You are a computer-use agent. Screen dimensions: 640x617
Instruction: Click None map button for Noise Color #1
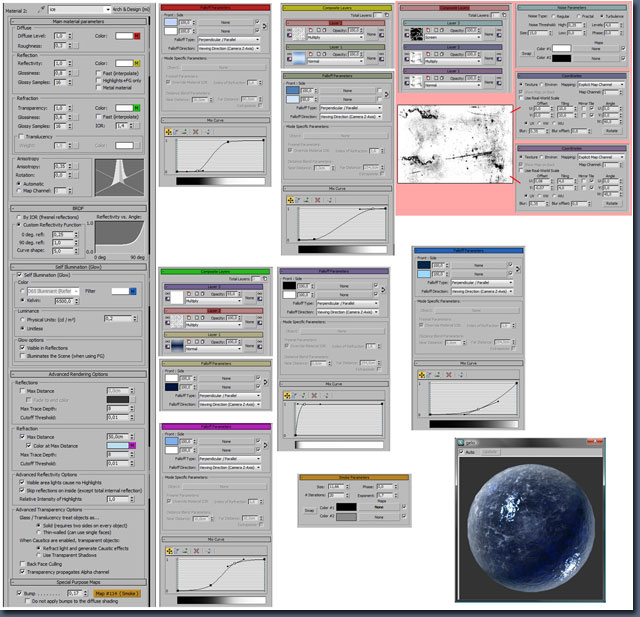click(596, 49)
